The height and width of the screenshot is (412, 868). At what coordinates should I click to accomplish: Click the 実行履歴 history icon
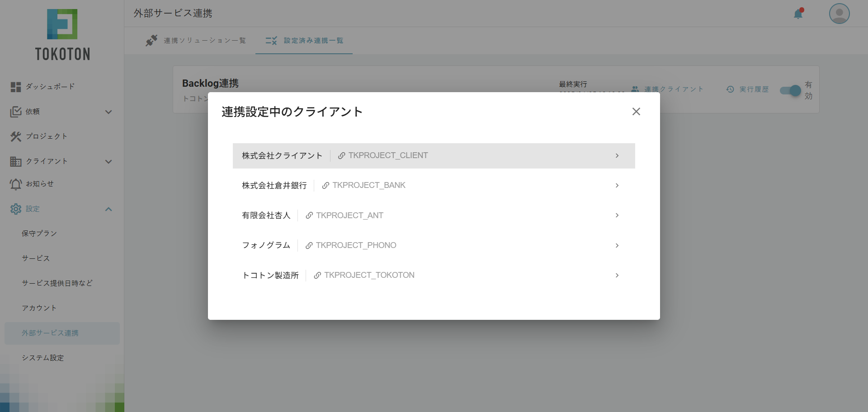pos(730,89)
